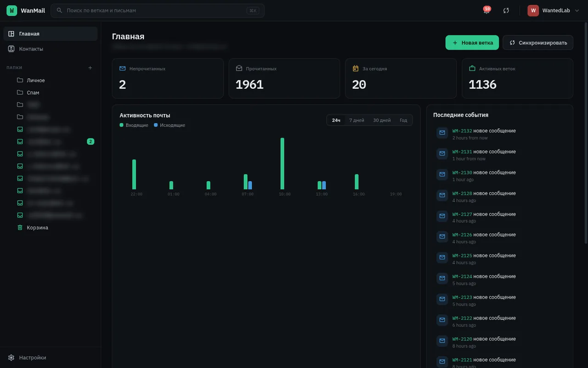The height and width of the screenshot is (368, 588).
Task: Switch the chart to the 7 дней range
Action: point(356,120)
